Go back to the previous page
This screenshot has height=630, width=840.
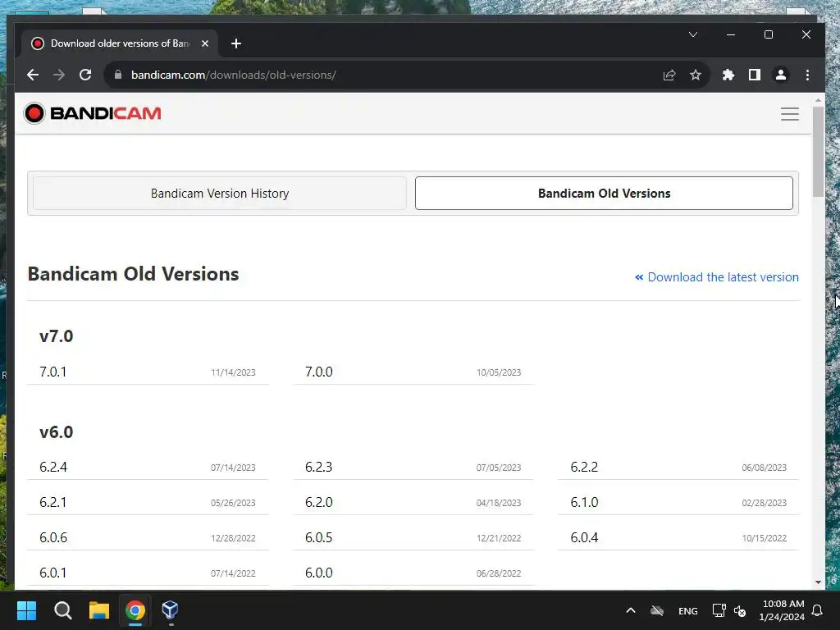coord(33,75)
